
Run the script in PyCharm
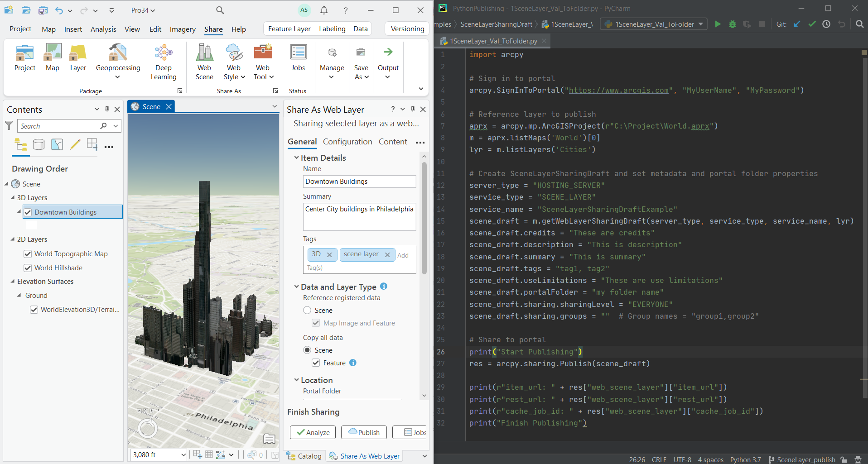[x=718, y=24]
